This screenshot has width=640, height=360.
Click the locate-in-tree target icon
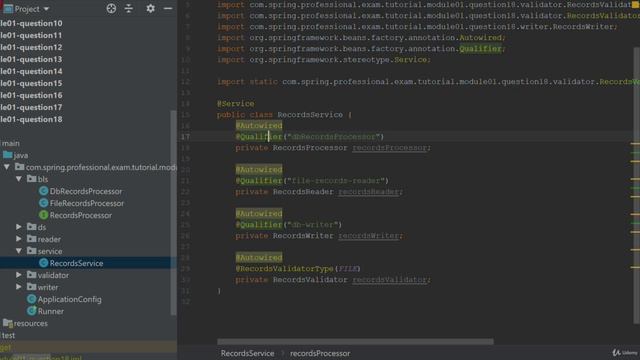[x=111, y=9]
